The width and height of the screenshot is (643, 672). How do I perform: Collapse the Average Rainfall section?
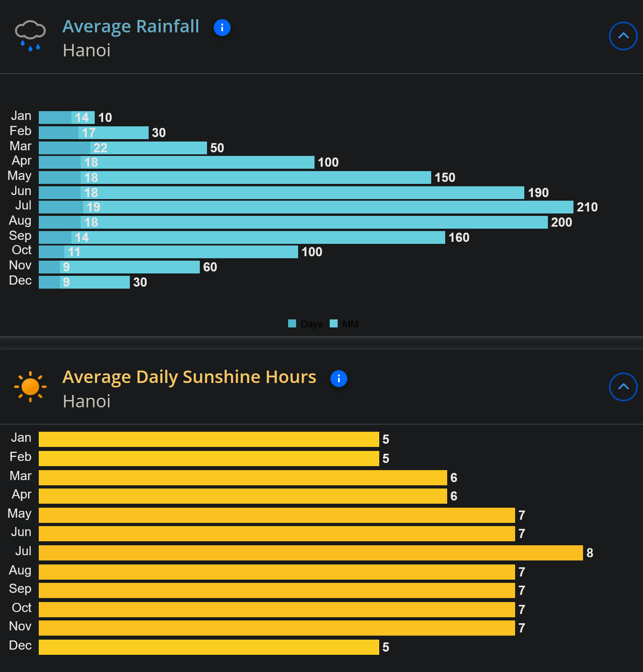click(x=623, y=36)
